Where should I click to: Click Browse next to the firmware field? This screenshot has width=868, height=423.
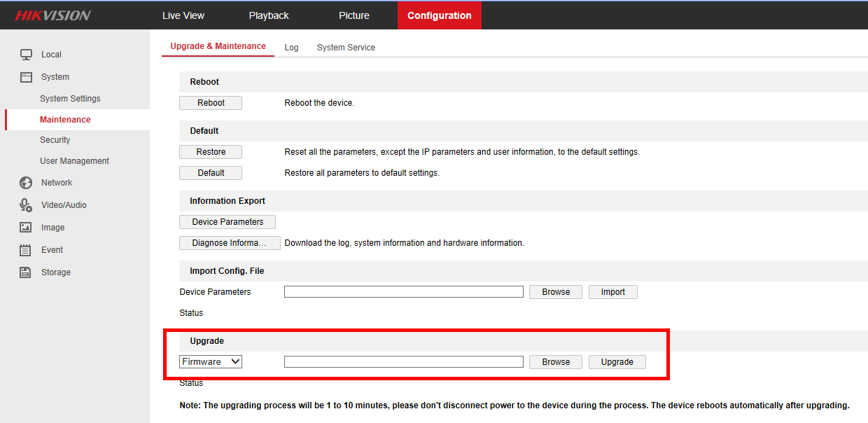(556, 362)
